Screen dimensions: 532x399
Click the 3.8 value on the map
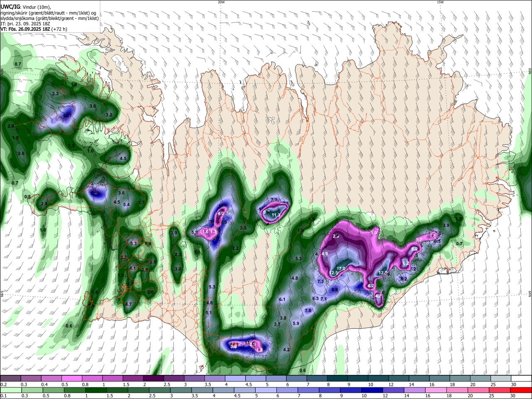(283, 318)
